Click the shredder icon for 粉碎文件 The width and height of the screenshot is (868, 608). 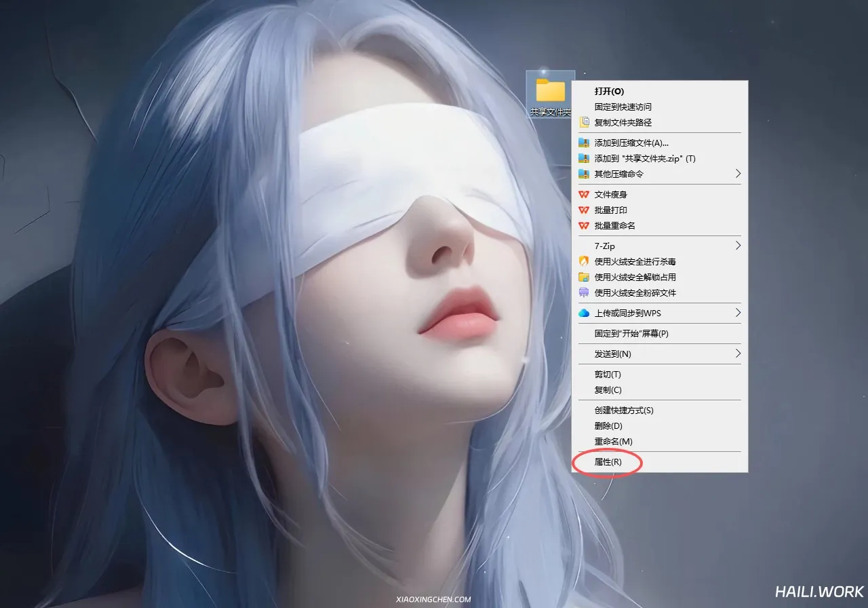[584, 292]
